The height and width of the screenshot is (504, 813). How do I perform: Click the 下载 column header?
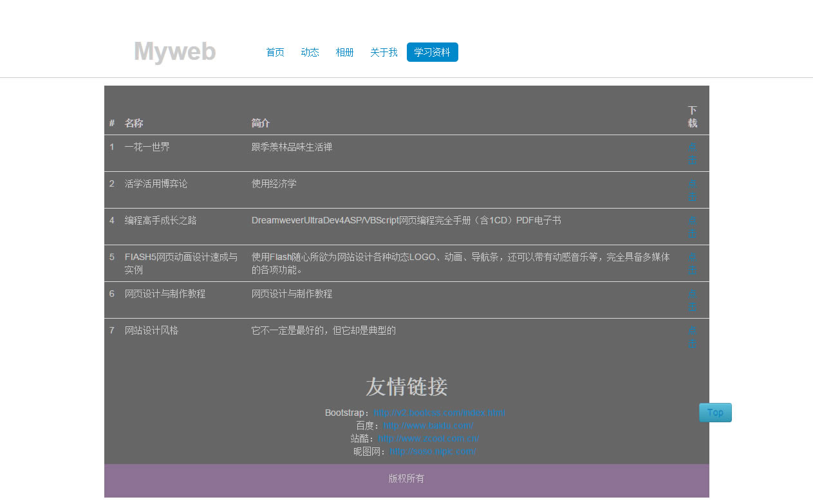(x=693, y=117)
